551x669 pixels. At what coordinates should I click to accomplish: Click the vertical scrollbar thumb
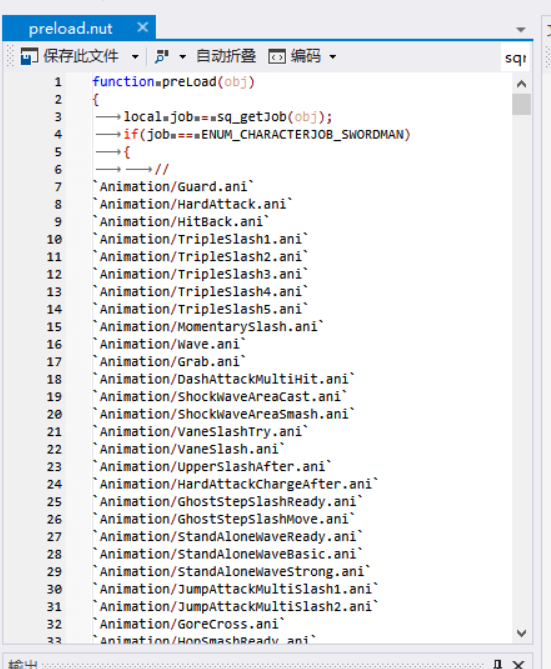pos(521,105)
